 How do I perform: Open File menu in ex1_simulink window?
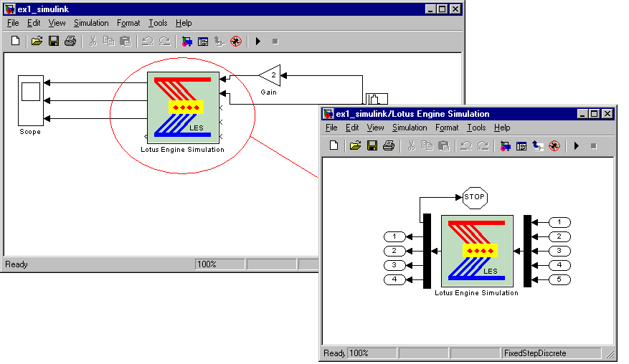tap(13, 23)
